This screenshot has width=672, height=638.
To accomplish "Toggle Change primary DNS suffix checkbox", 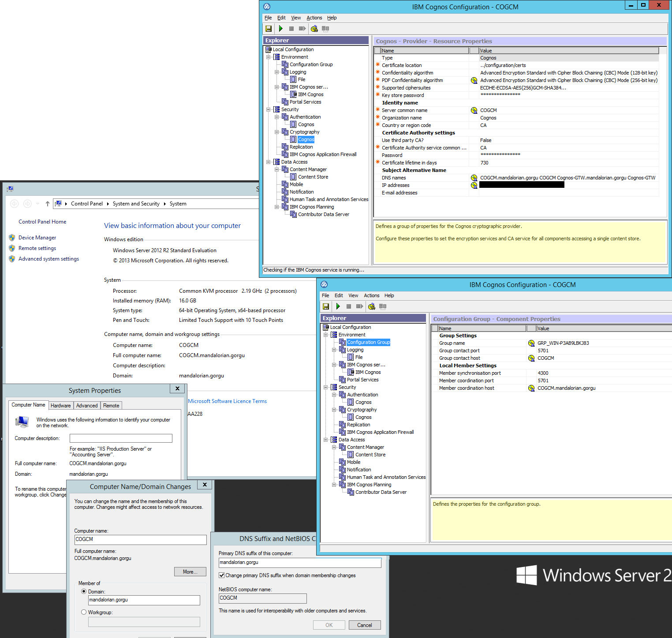I will pyautogui.click(x=222, y=575).
